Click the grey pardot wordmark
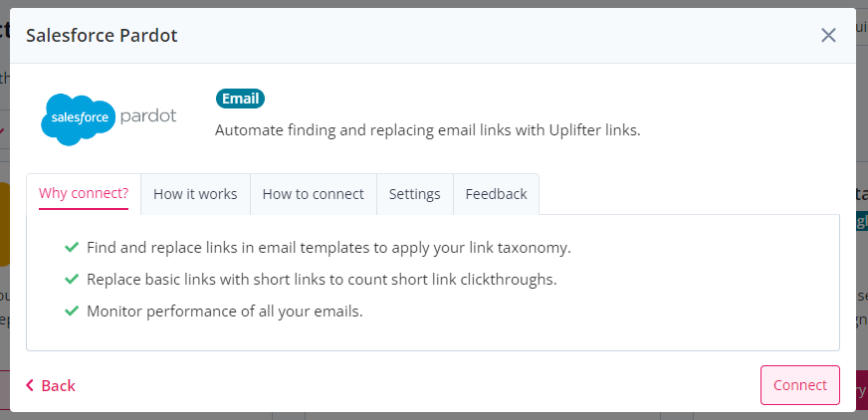 pos(147,115)
